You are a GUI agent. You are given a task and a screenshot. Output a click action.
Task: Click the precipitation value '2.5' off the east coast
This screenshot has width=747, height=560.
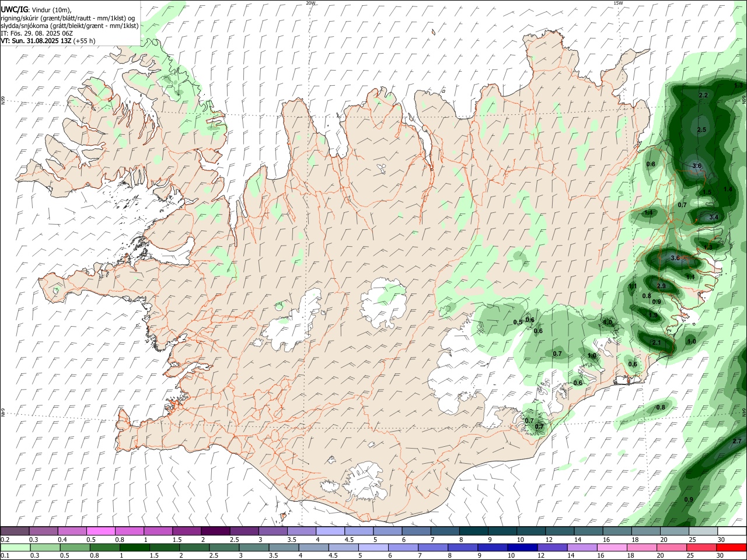tap(701, 129)
